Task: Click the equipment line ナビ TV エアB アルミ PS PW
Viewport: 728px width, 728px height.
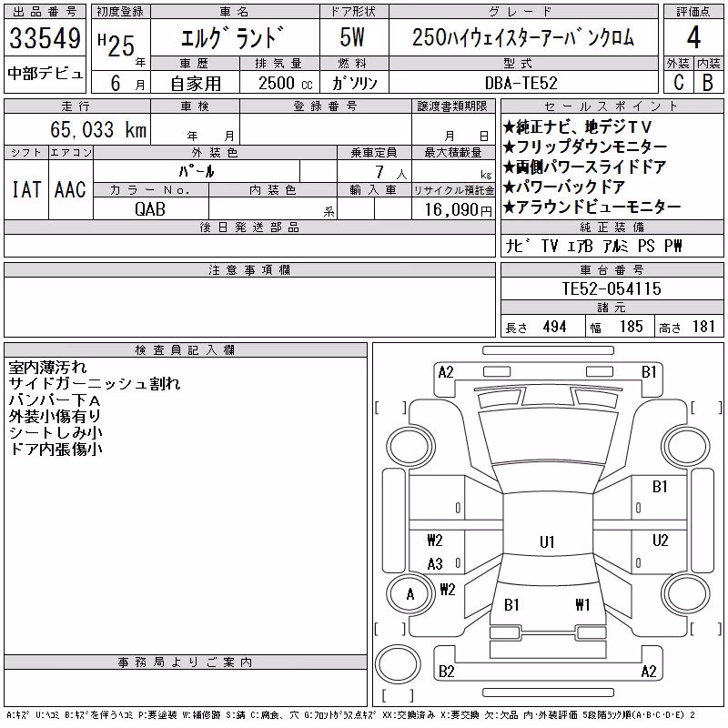Action: (594, 246)
